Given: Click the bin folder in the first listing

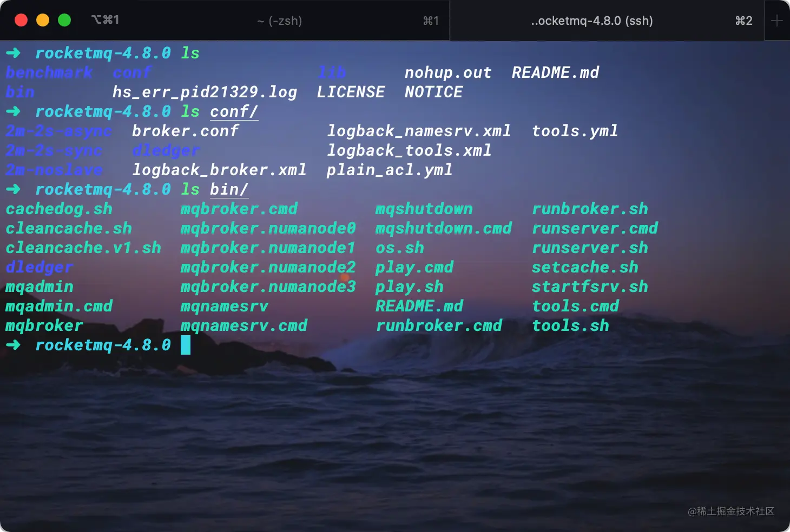Looking at the screenshot, I should (19, 91).
